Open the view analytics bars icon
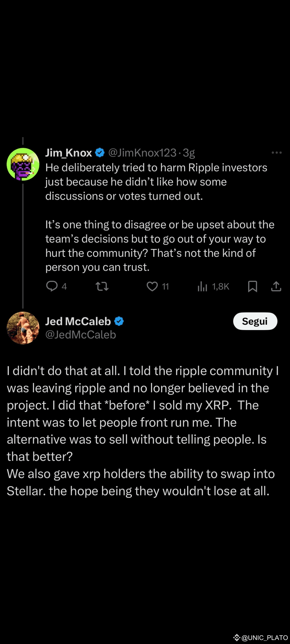 tap(202, 287)
